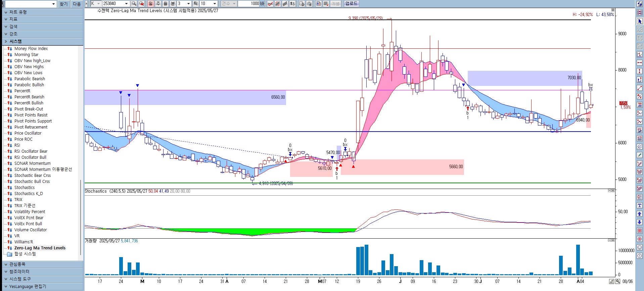Select Stochastics K_D from the system list

pyautogui.click(x=29, y=194)
